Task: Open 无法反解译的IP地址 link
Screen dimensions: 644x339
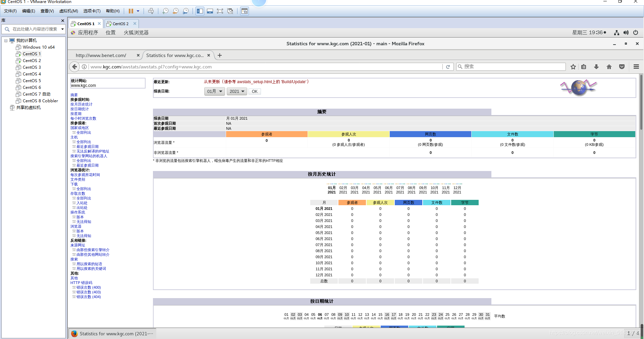Action: pyautogui.click(x=93, y=151)
